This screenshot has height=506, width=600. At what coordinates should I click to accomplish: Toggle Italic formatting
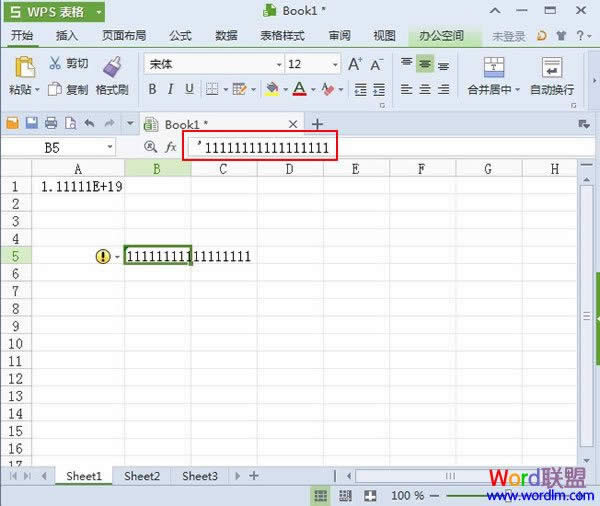coord(170,89)
